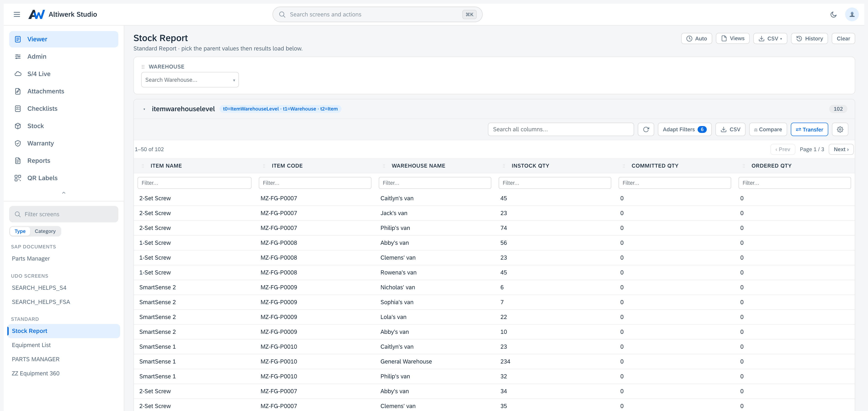Screen dimensions: 868x411
Task: Open the Viewer section
Action: tap(64, 39)
